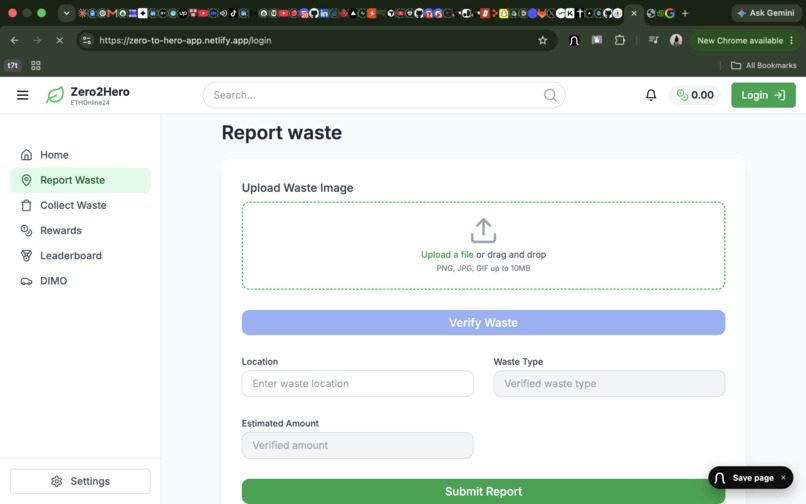
Task: Click New Chrome available update button
Action: pyautogui.click(x=745, y=40)
